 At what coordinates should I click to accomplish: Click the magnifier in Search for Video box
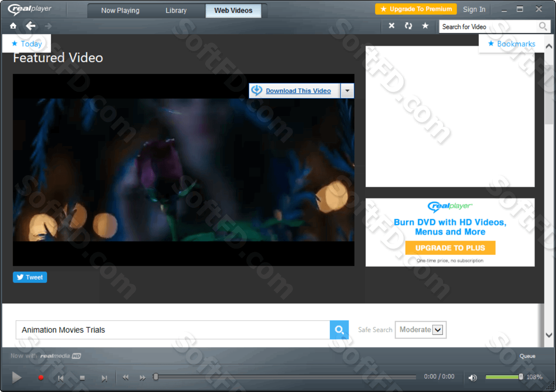(x=543, y=26)
